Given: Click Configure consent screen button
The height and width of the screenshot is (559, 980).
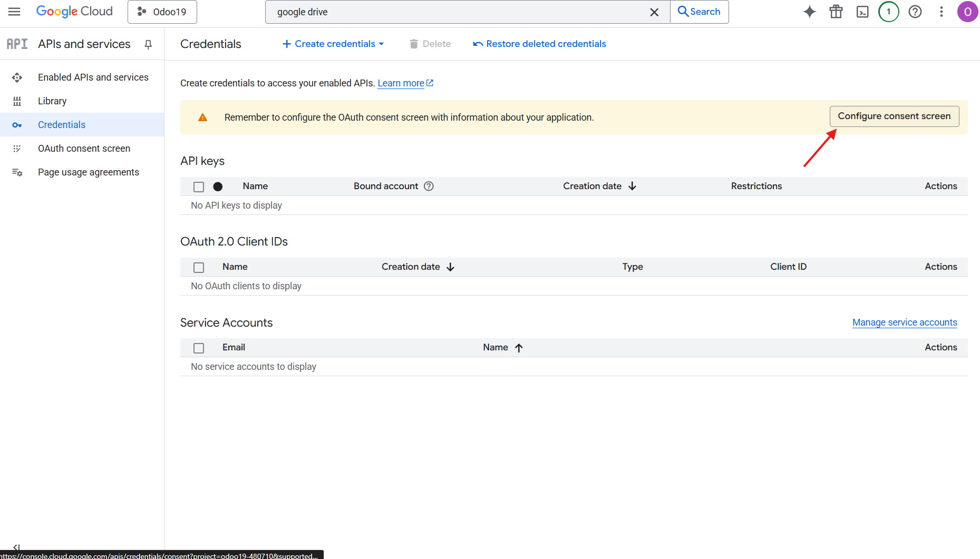Looking at the screenshot, I should point(894,116).
